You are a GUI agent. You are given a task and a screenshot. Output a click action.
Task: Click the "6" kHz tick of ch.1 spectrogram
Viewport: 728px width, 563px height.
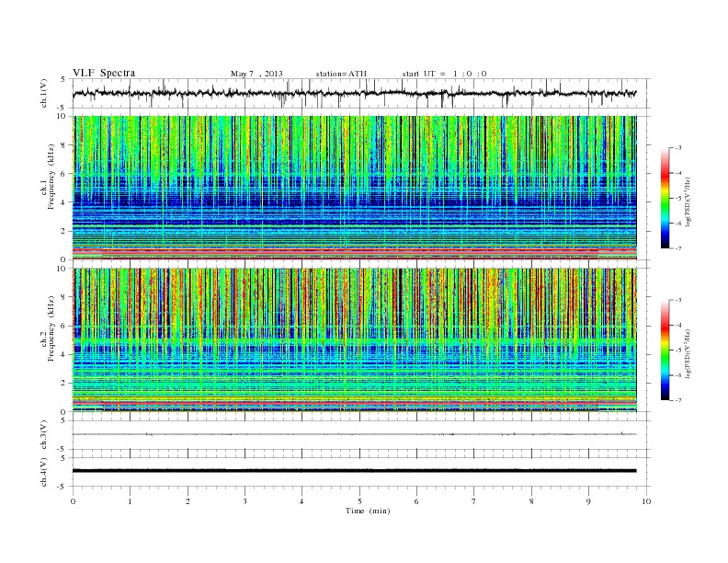point(64,174)
